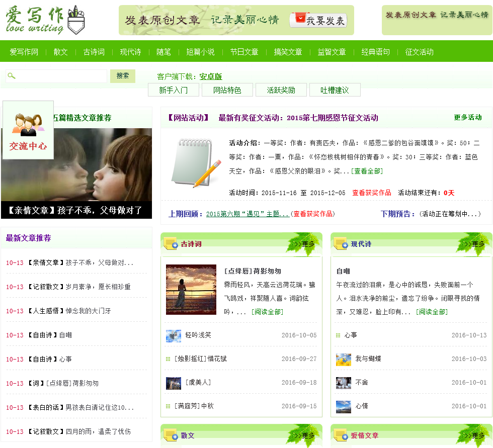Click the 现代诗 section title
The image size is (493, 448).
pyautogui.click(x=361, y=244)
